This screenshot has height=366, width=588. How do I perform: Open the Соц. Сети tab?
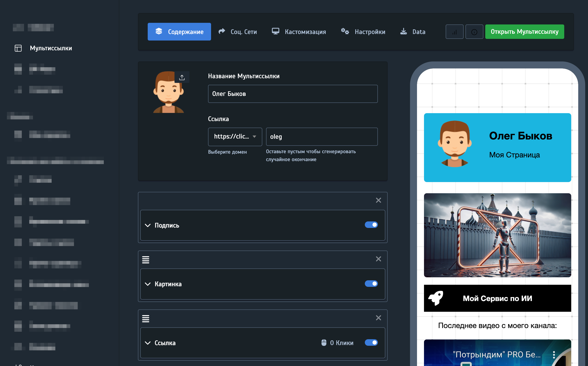pos(237,32)
